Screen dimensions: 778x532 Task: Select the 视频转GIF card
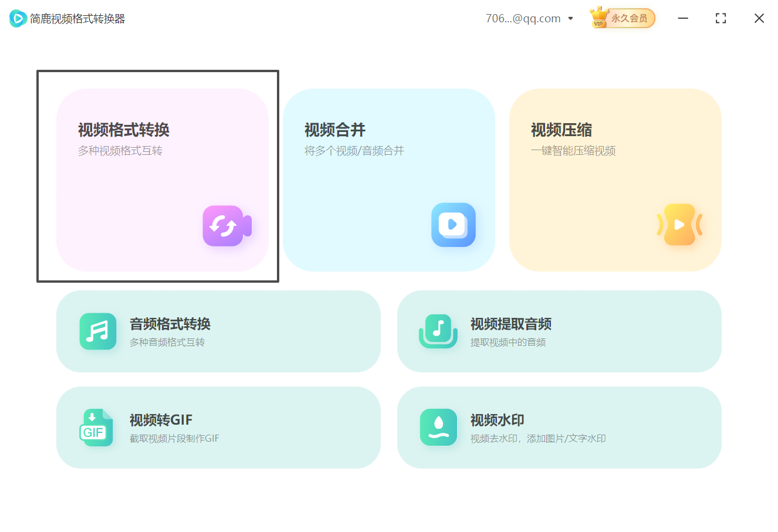click(218, 428)
